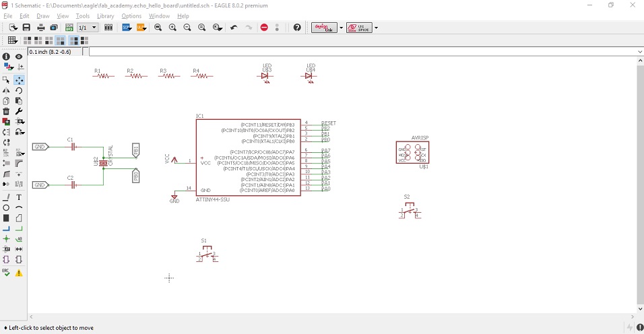
Task: Open the Grid settings icon
Action: coord(12,40)
